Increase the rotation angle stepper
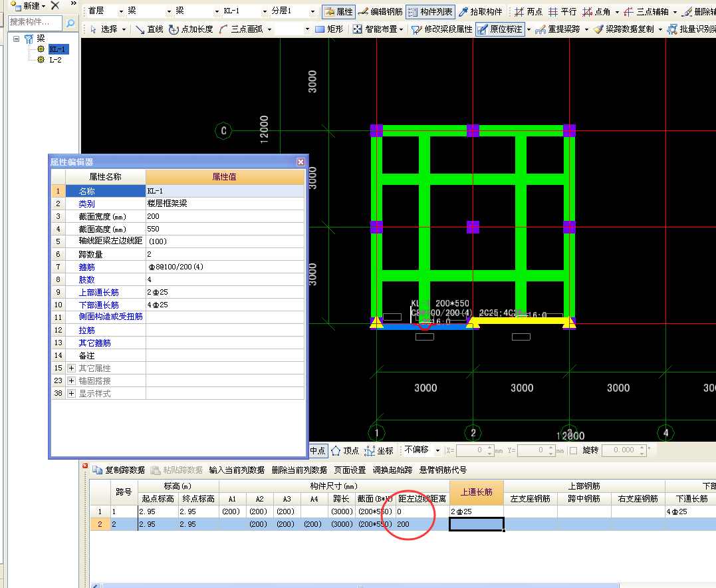The height and width of the screenshot is (588, 716). (642, 448)
